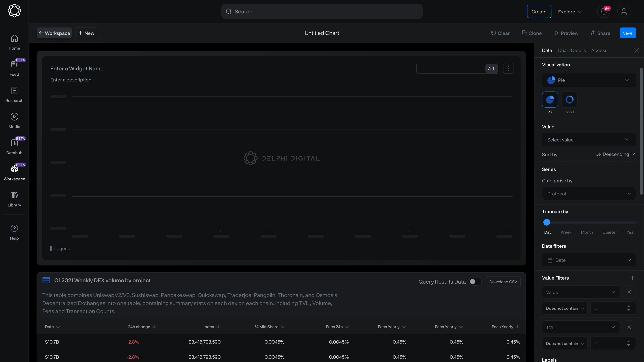
Task: Open the user profile icon
Action: click(624, 12)
